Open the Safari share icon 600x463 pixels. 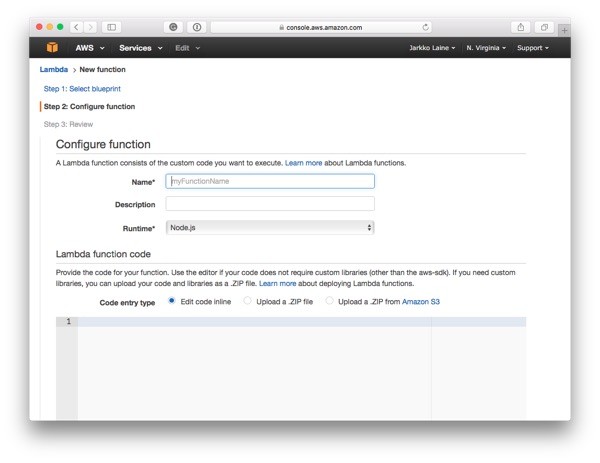(x=520, y=27)
